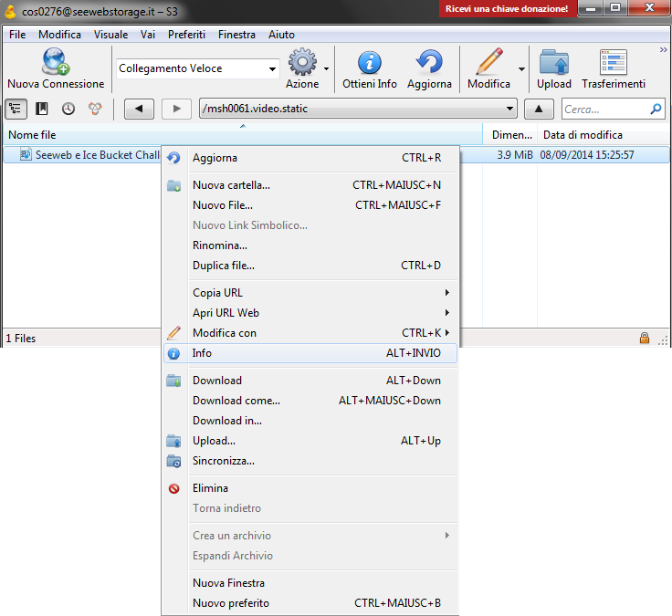Click Ricevi una chiave donazione! button
The image size is (672, 616).
pos(507,8)
